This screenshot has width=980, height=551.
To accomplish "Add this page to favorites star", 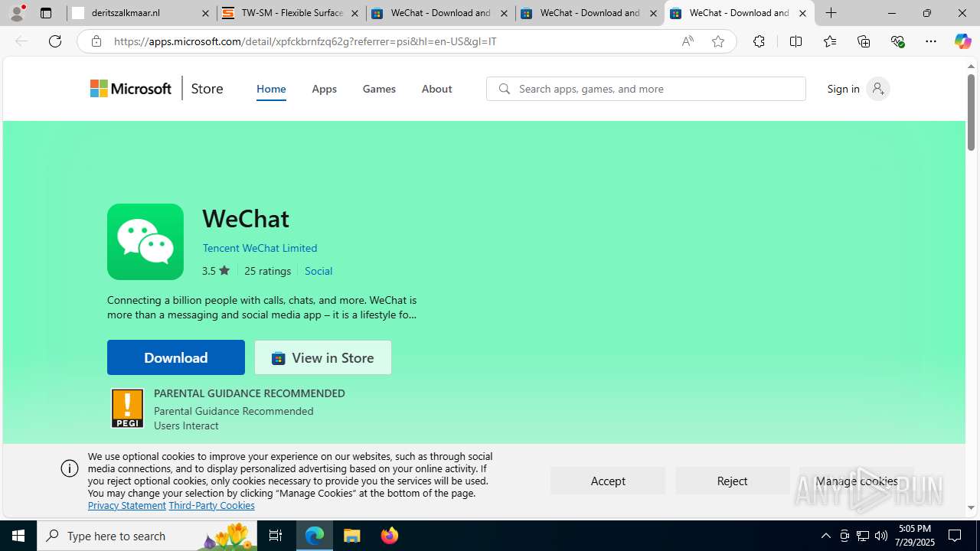I will coord(718,41).
